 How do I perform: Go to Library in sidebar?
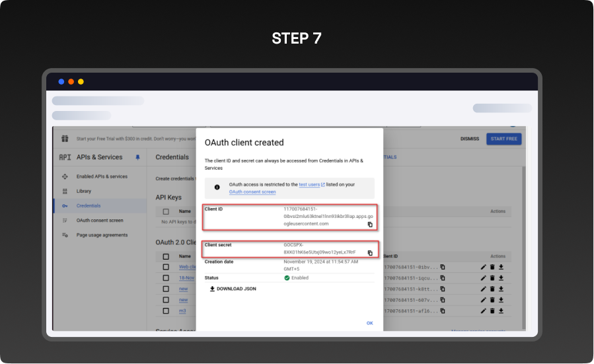84,191
